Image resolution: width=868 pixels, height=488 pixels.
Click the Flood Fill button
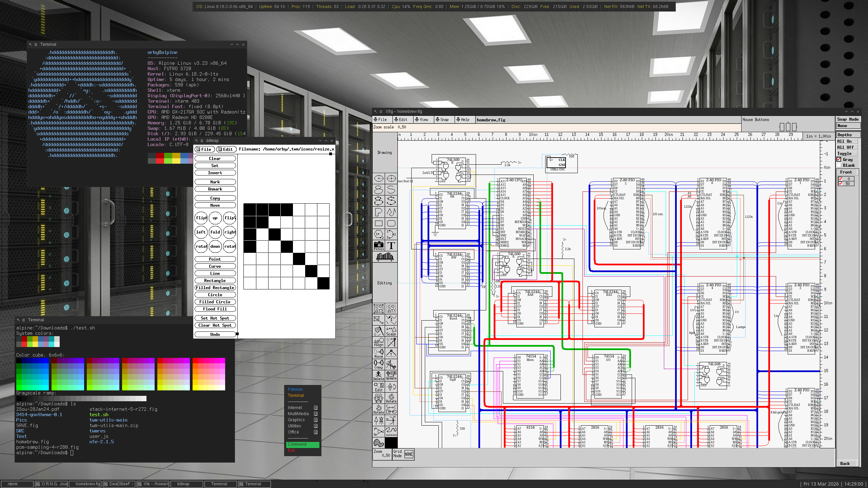coord(215,309)
